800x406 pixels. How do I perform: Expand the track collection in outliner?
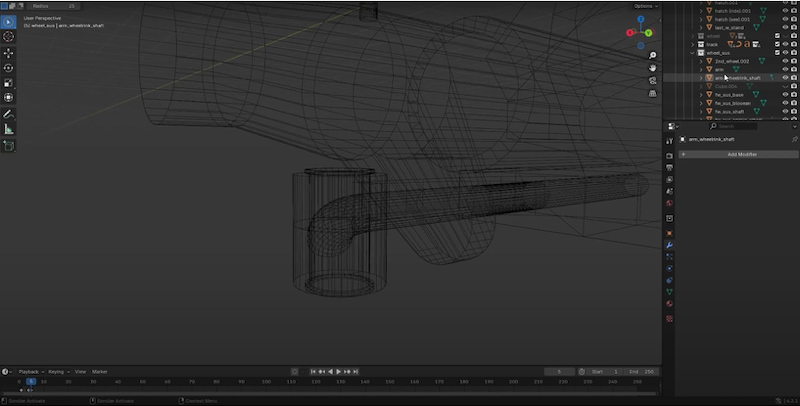693,44
